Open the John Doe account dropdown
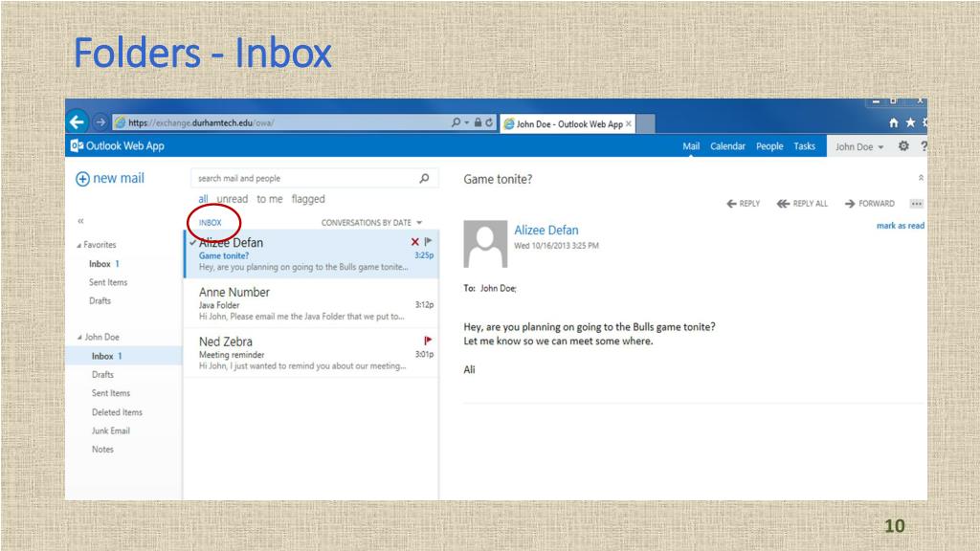This screenshot has height=551, width=980. click(x=859, y=146)
